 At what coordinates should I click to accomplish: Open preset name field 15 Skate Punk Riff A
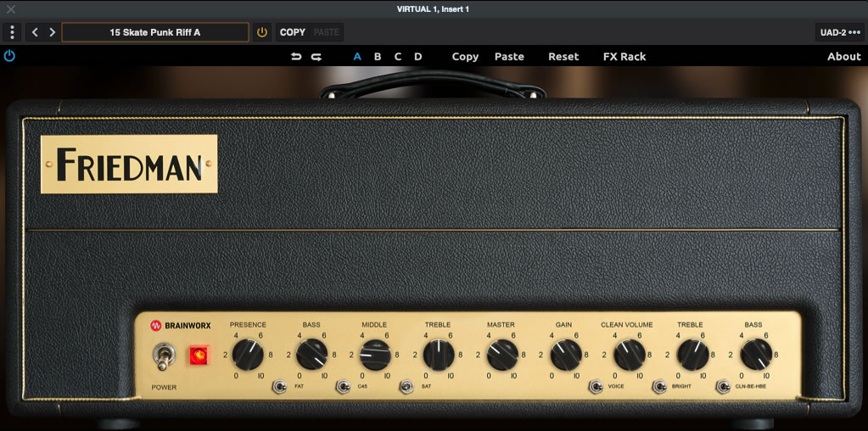click(x=155, y=32)
